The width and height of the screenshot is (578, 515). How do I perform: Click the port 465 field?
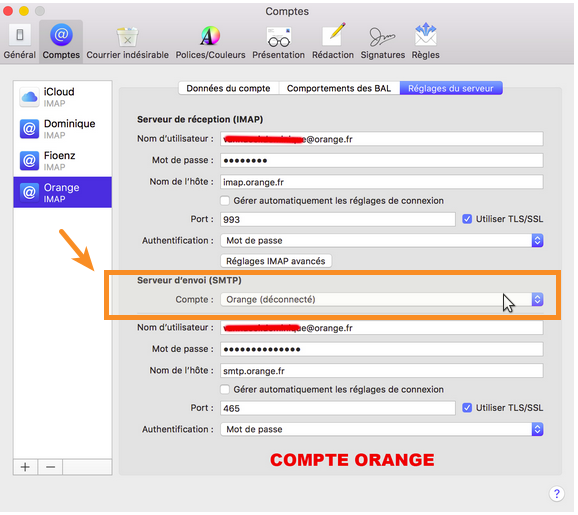338,408
